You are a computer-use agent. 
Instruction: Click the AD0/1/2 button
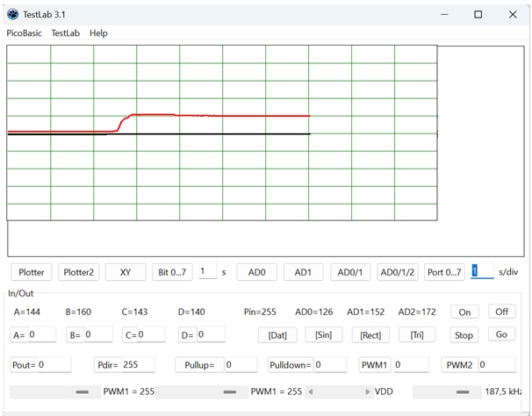(398, 272)
